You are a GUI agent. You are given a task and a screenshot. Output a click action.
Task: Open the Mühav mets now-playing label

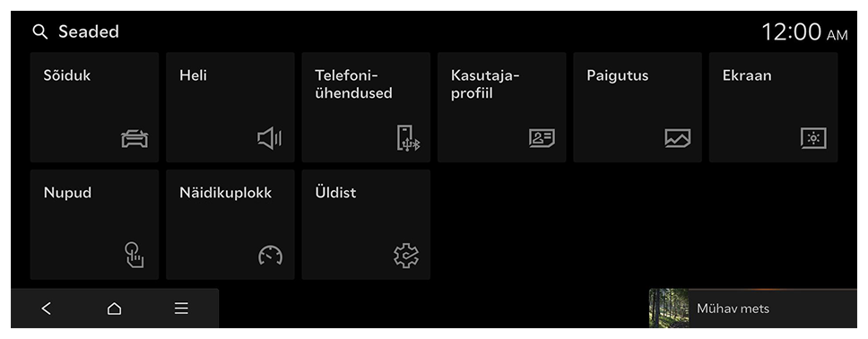coord(733,309)
